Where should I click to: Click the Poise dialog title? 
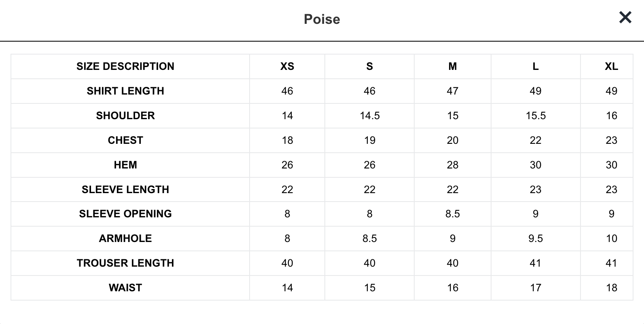coord(322,19)
